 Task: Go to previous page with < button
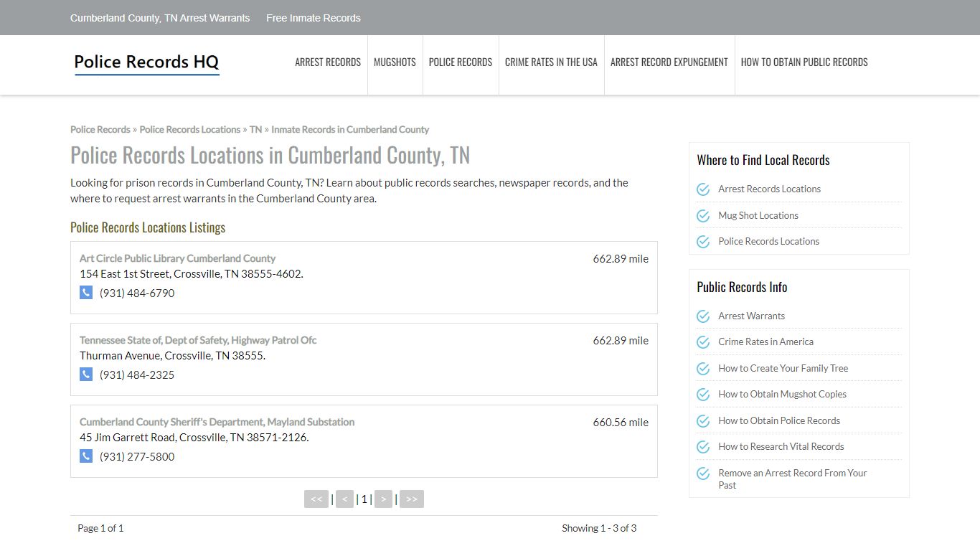[344, 499]
